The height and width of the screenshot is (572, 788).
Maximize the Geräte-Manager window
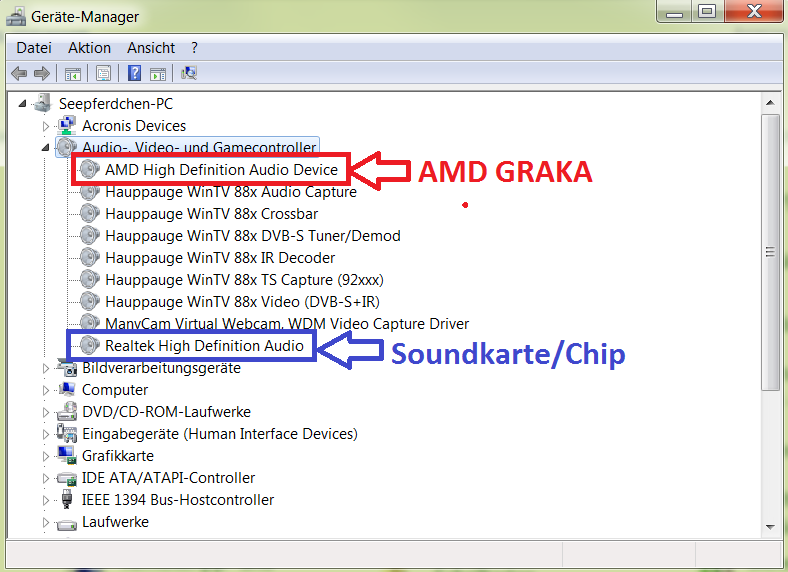pos(707,11)
